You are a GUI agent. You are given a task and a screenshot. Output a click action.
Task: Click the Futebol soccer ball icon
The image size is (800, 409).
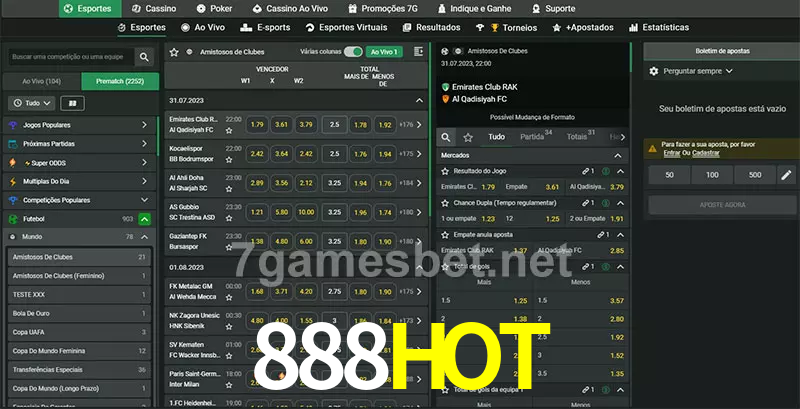coord(13,219)
